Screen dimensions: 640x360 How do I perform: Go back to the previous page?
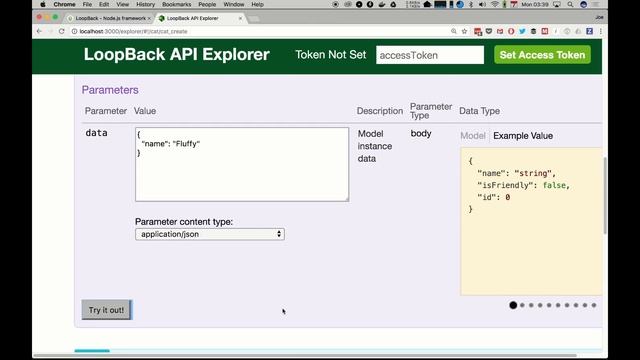pyautogui.click(x=39, y=31)
